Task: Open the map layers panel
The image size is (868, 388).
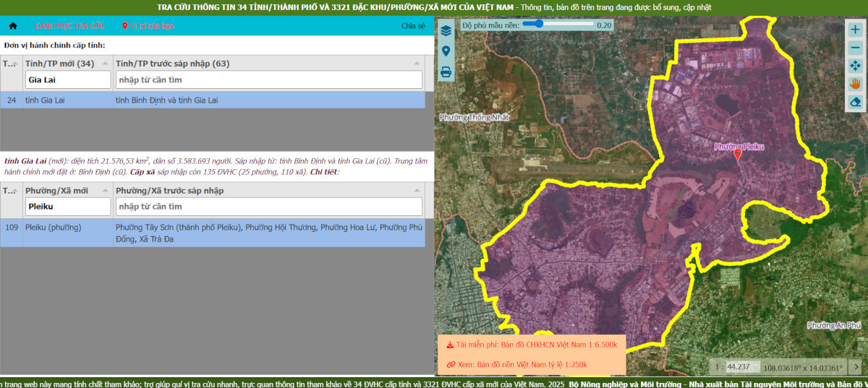Action: (x=446, y=30)
